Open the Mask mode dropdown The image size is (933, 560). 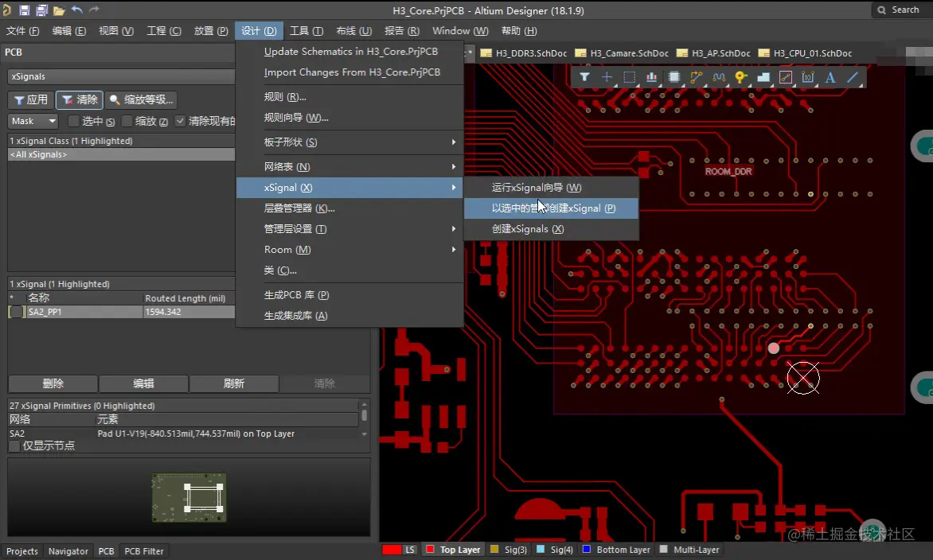coord(33,121)
